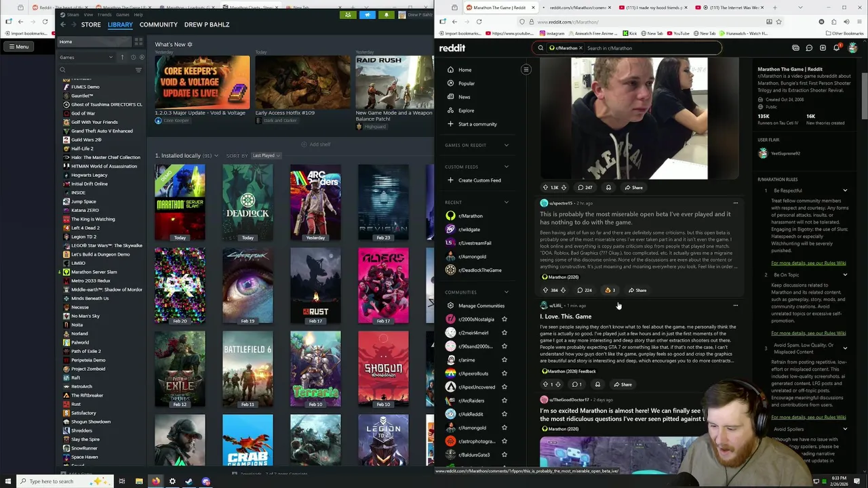Screen dimensions: 868x488
Task: Open What's New settings gear
Action: pyautogui.click(x=189, y=45)
